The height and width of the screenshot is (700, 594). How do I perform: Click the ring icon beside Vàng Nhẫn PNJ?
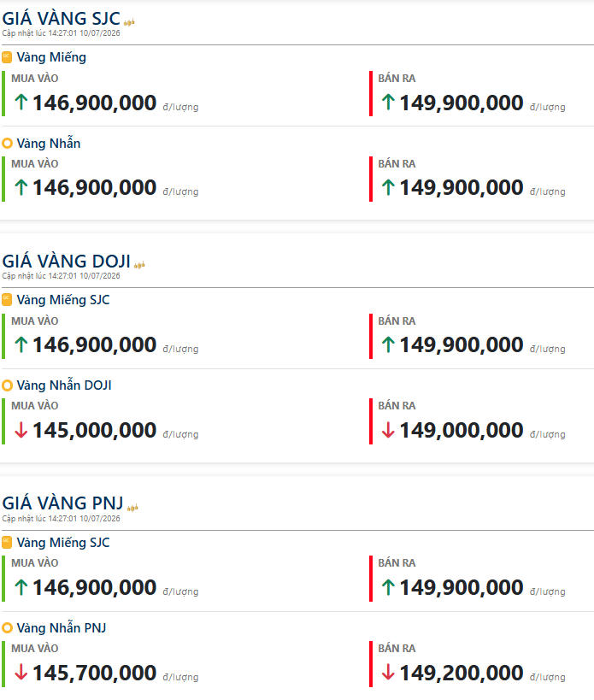click(x=7, y=628)
